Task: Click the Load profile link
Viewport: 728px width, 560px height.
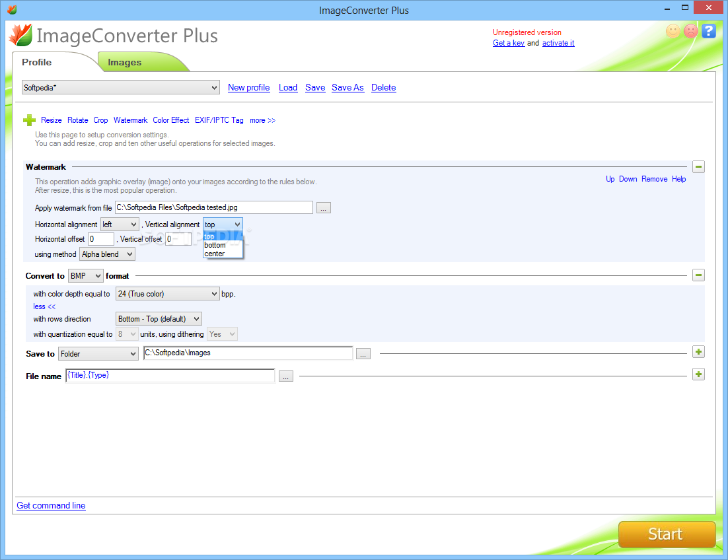Action: [288, 87]
